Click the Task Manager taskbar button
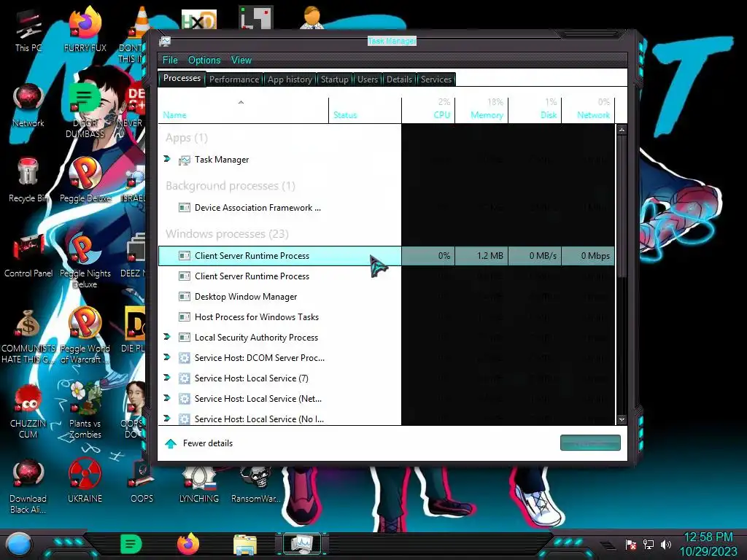This screenshot has width=747, height=560. point(302,544)
